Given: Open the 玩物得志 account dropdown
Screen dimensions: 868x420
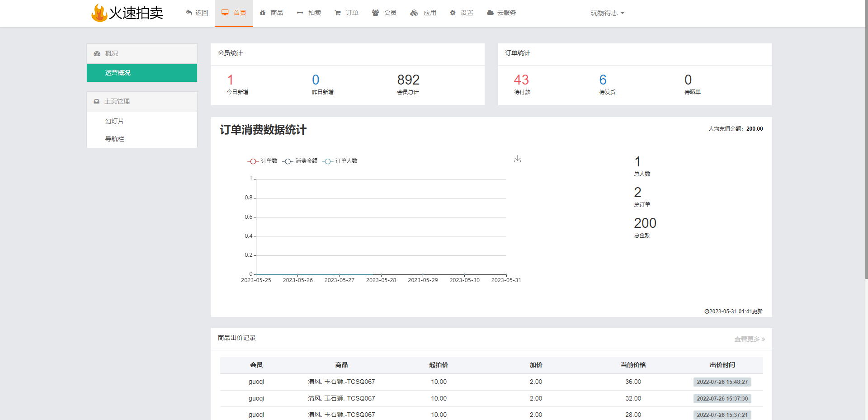Looking at the screenshot, I should coord(607,13).
